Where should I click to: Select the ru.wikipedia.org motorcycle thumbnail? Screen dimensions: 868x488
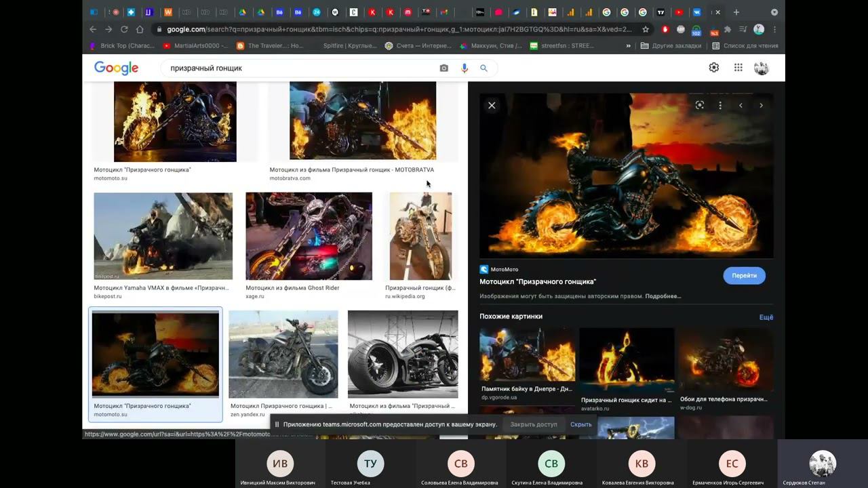click(420, 236)
